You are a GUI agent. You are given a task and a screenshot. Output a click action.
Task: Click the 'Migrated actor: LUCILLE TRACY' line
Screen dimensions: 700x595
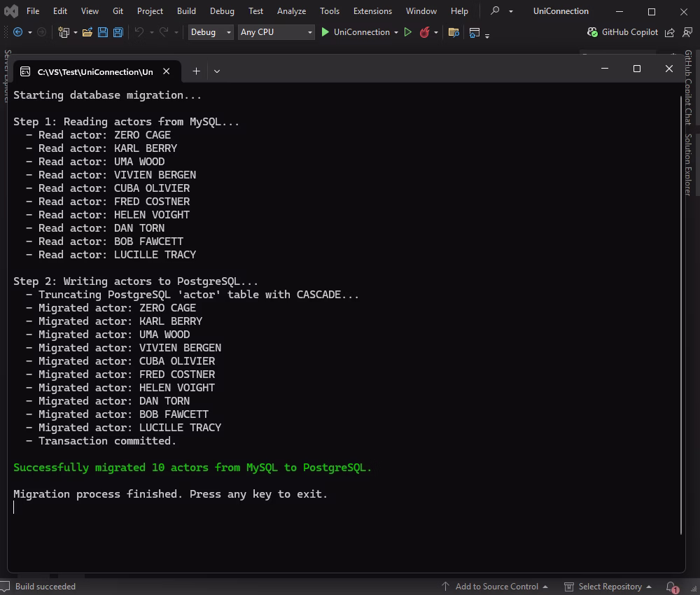point(129,428)
